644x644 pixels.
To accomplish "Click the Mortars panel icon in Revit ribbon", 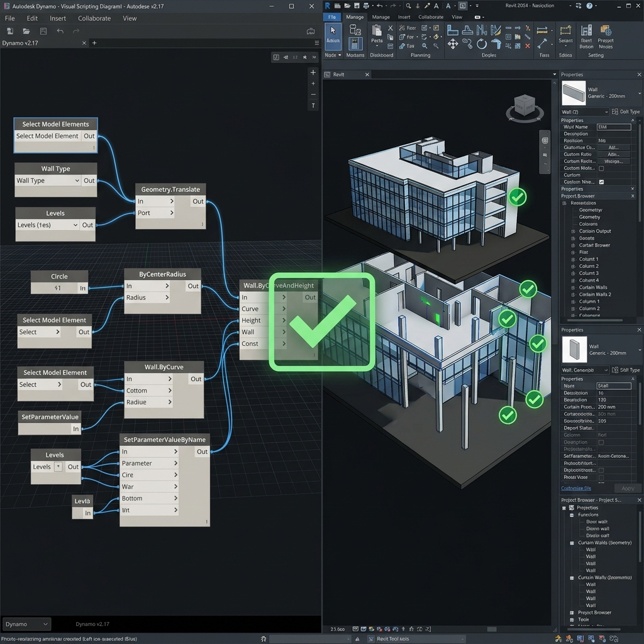I will tap(355, 44).
